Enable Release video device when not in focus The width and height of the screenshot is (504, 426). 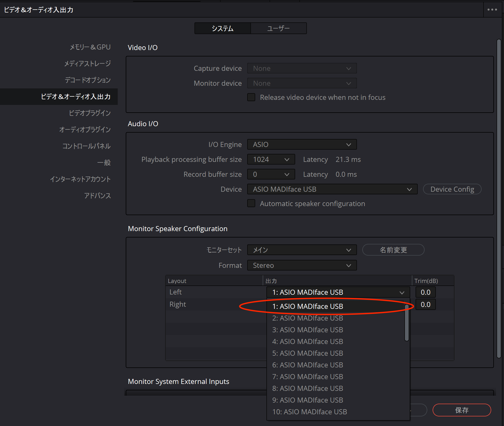coord(251,97)
